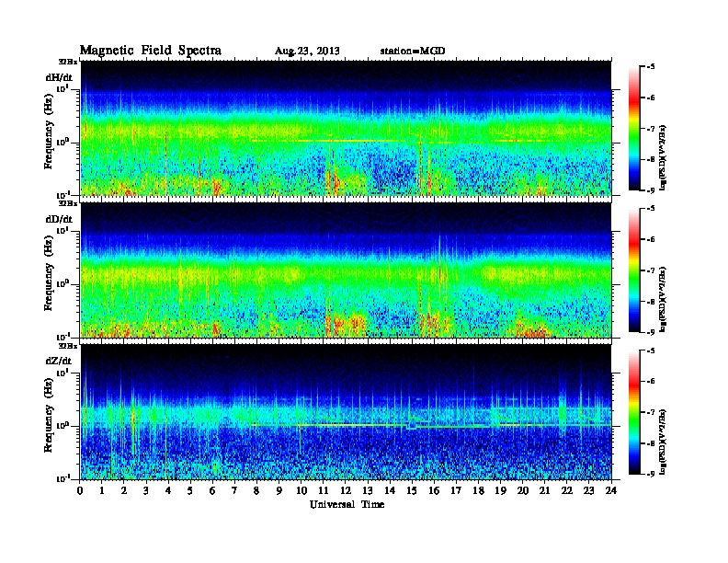This screenshot has height=563, width=728.
Task: Click the "Magnetic Field Spectra" title
Action: pyautogui.click(x=150, y=51)
